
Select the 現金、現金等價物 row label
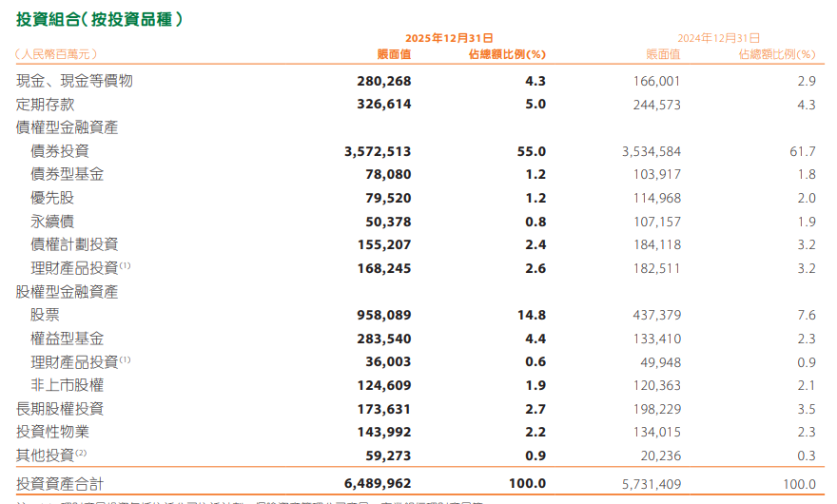click(74, 82)
